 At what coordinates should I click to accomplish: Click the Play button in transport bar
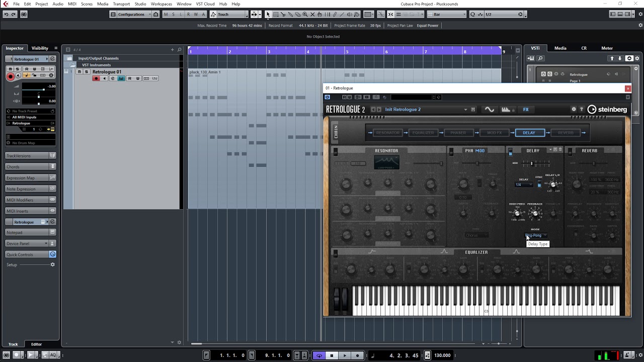coord(345,355)
